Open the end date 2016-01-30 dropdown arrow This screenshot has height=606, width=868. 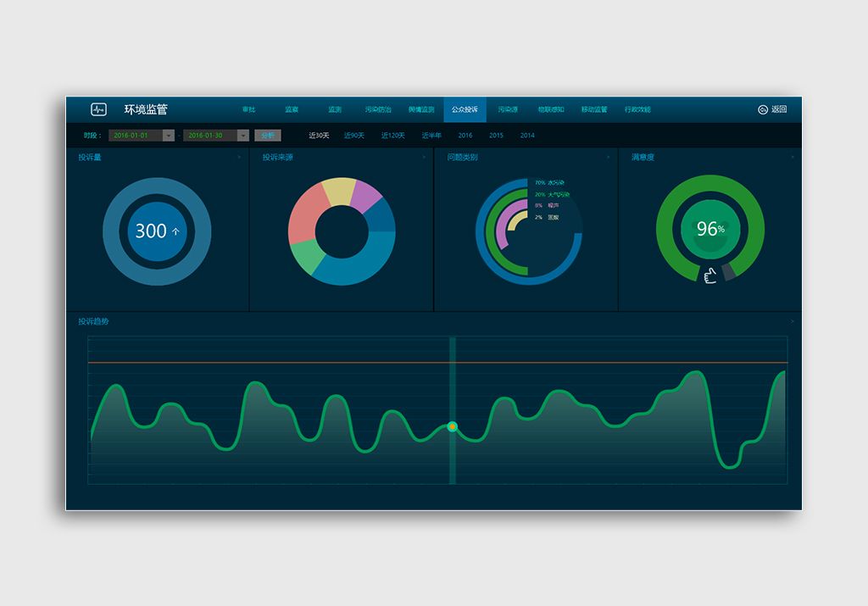tap(243, 136)
